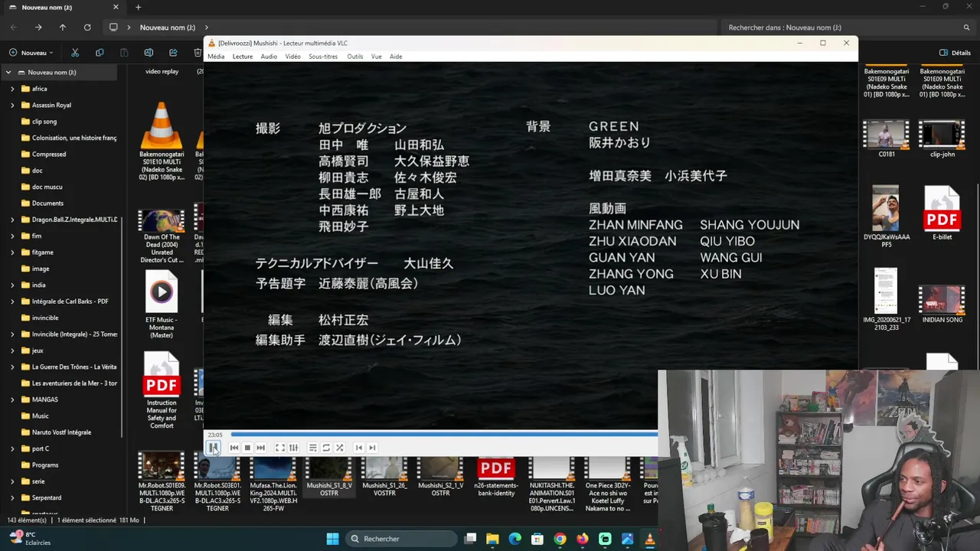Show the VLC playlist
980x551 pixels.
click(x=312, y=448)
